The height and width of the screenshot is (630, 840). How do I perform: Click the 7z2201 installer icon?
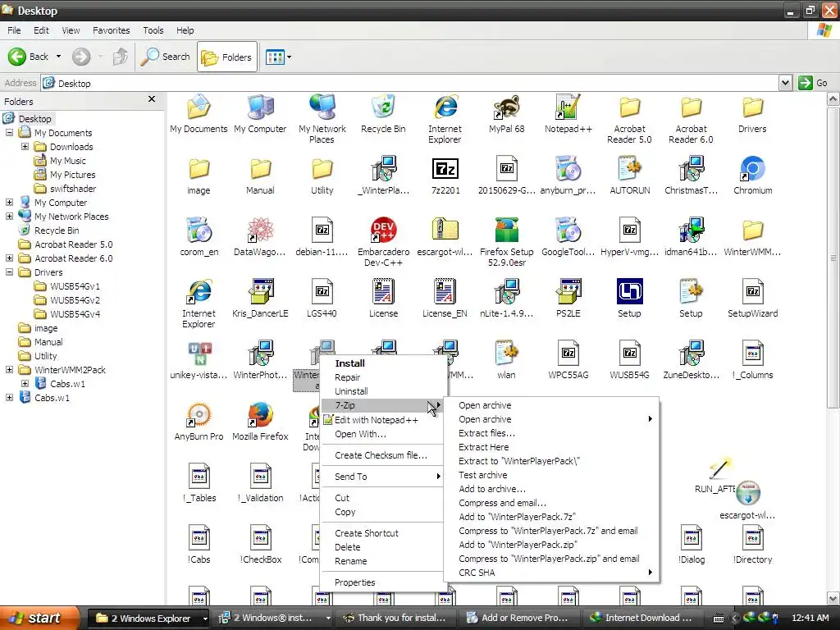click(x=445, y=169)
